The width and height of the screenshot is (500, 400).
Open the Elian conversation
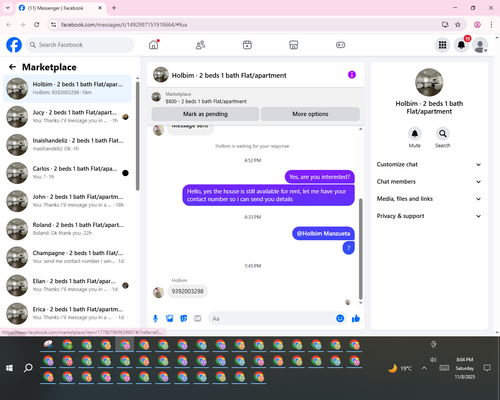click(x=68, y=285)
